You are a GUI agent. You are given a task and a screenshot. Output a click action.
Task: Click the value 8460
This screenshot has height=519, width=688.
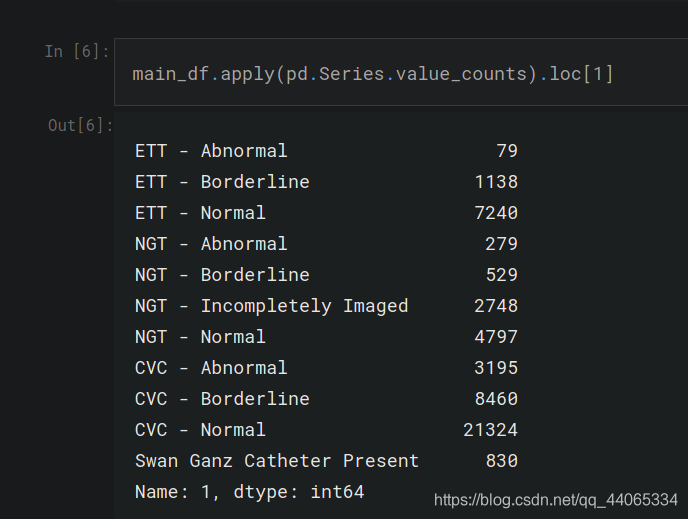tap(496, 399)
